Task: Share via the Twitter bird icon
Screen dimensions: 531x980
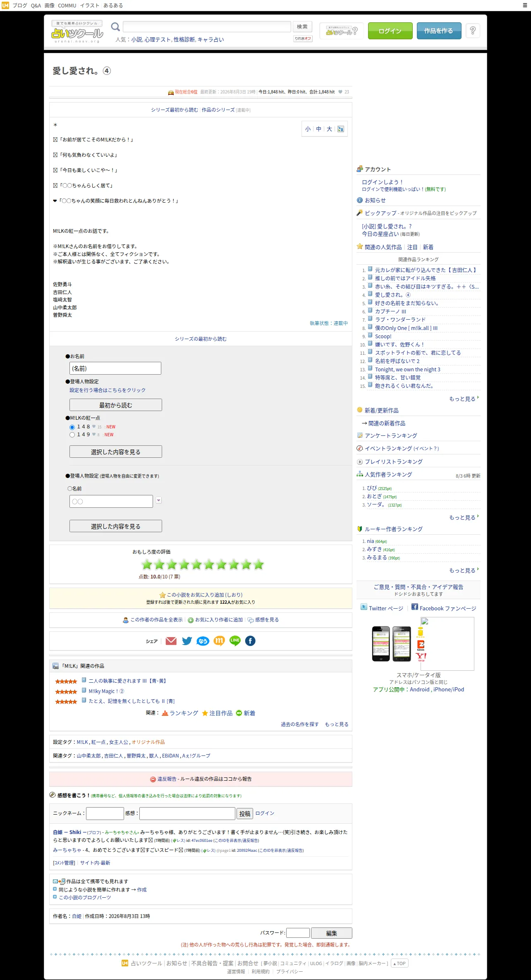Action: click(x=187, y=641)
